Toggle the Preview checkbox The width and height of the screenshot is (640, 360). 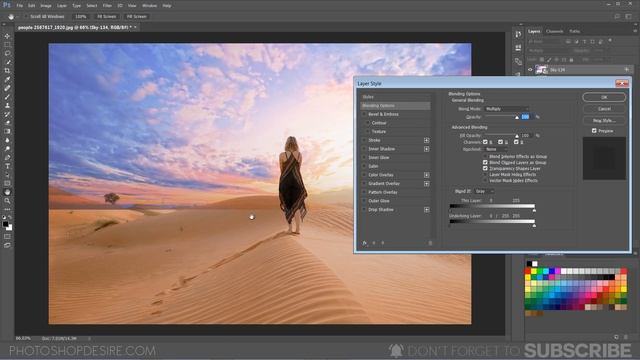[594, 131]
